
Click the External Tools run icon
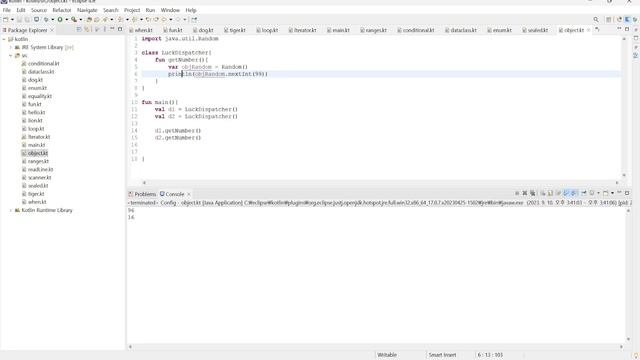point(74,20)
